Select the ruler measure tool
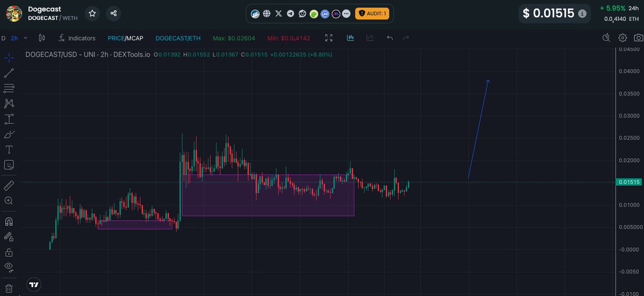 click(9, 185)
